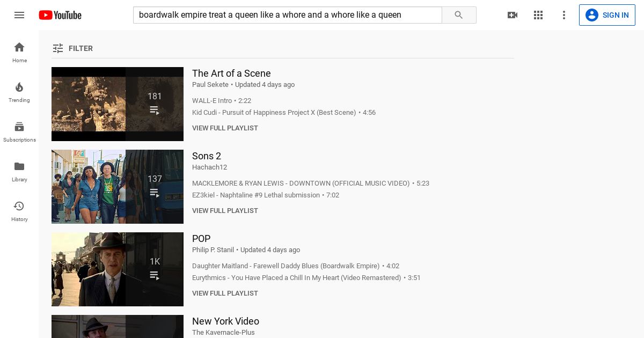Play WALL-E Intro video
Viewport: 644px width, 338px height.
[222, 101]
